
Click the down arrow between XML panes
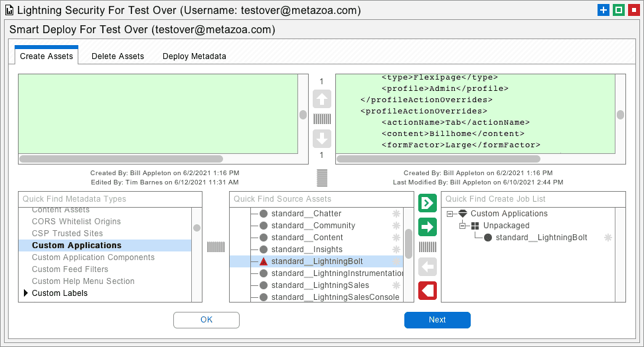coord(321,139)
